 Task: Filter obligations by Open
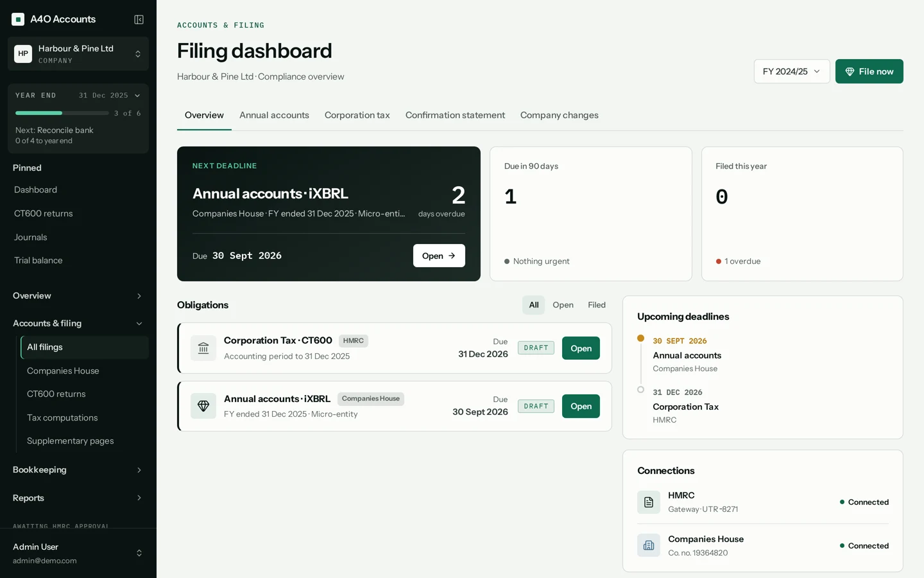point(563,305)
